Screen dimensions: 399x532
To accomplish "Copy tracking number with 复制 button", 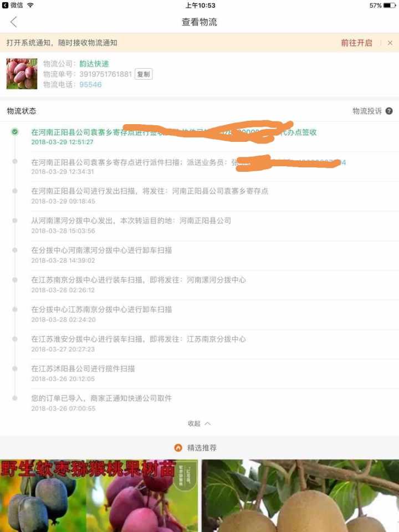I will [x=144, y=74].
